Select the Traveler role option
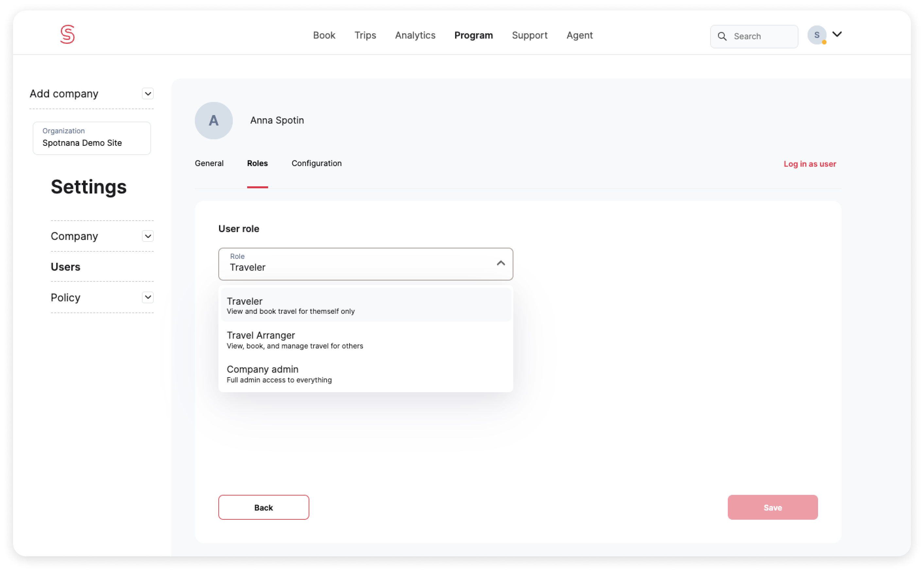 tap(366, 305)
